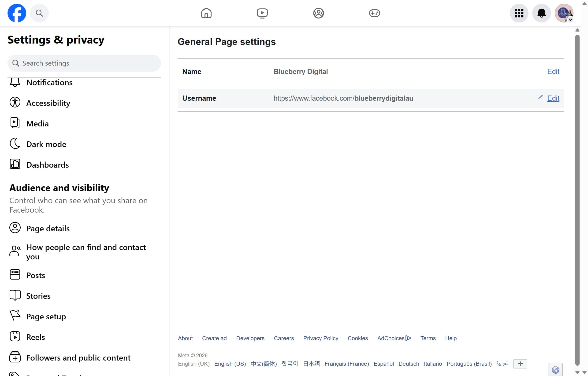This screenshot has height=376, width=588.
Task: Switch language to English (US)
Action: [230, 364]
